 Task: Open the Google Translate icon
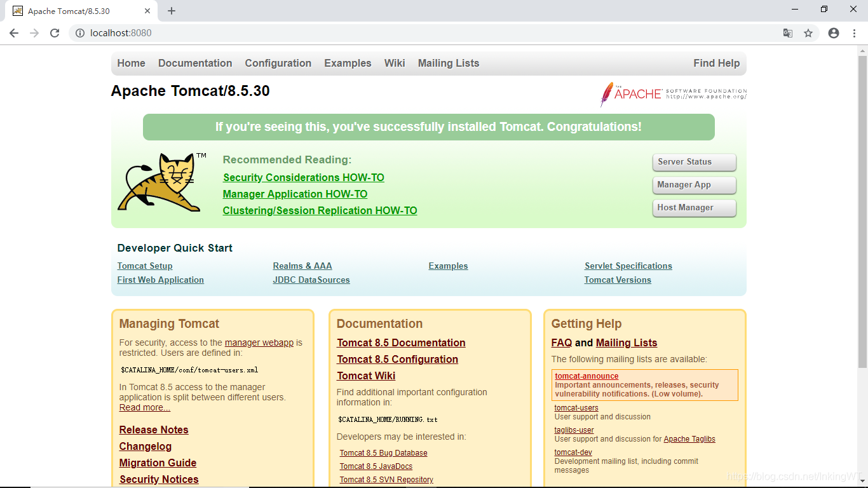(788, 33)
